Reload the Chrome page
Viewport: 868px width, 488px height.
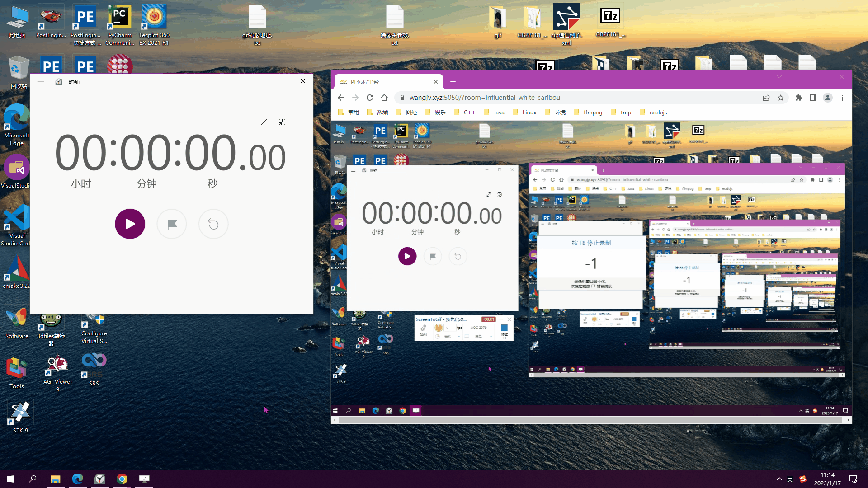click(x=370, y=98)
